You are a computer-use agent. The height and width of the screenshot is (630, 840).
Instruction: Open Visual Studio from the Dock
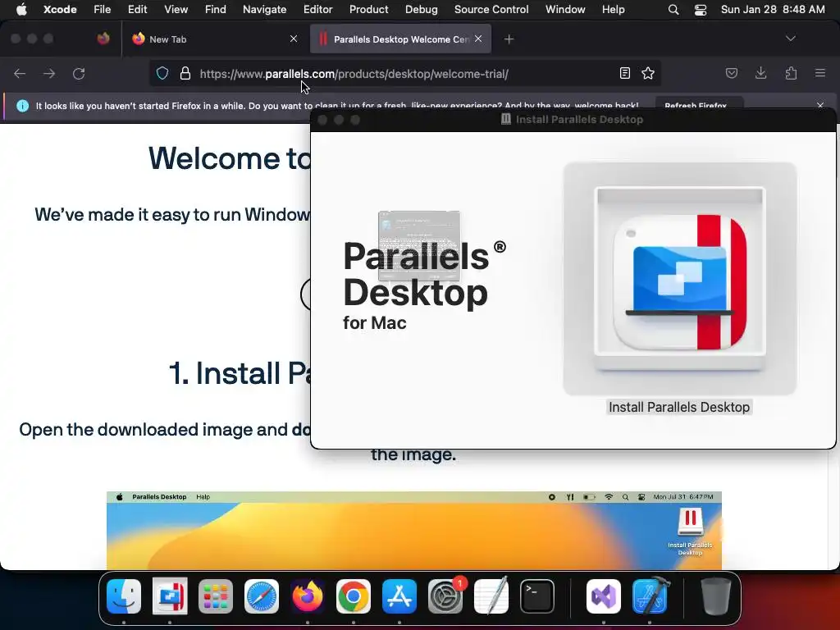(x=604, y=596)
